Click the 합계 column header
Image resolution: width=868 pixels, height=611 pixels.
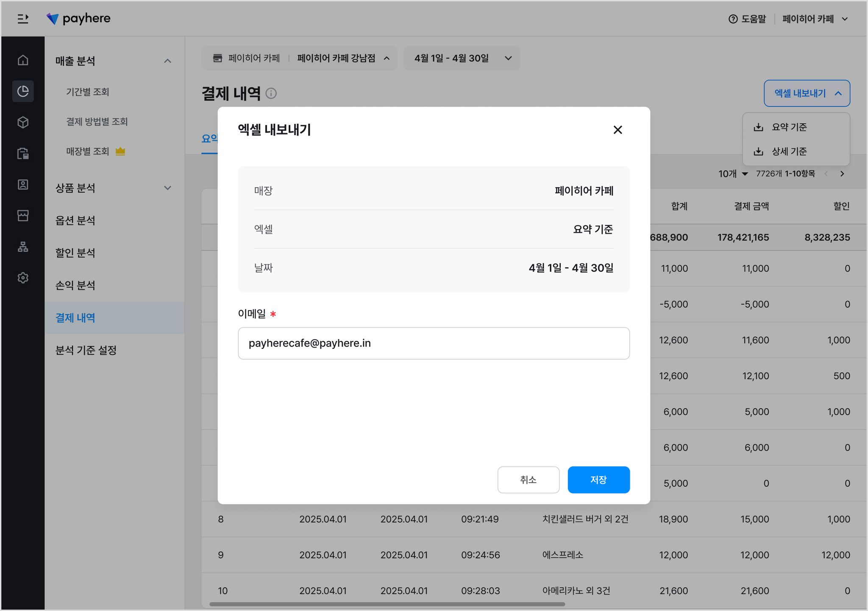679,206
